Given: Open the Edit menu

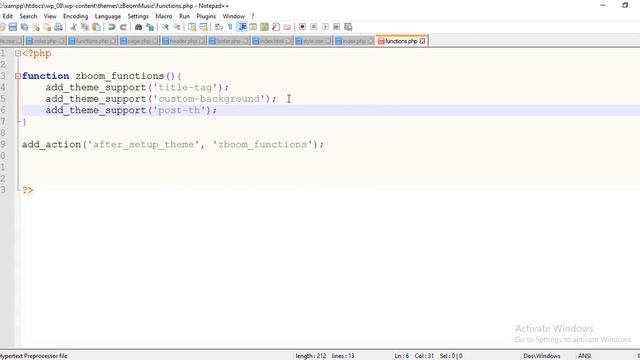Looking at the screenshot, I should 8,16.
